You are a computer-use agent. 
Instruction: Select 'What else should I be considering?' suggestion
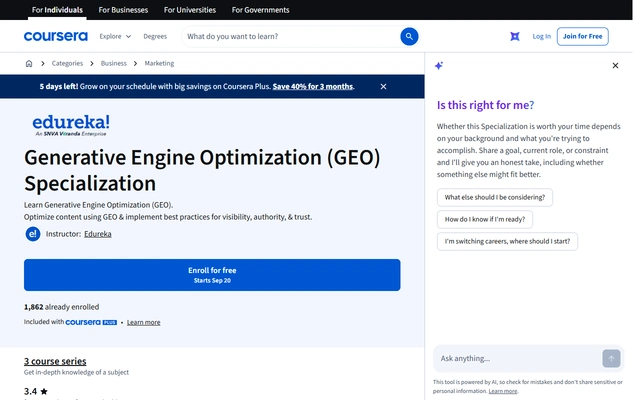[x=495, y=197]
